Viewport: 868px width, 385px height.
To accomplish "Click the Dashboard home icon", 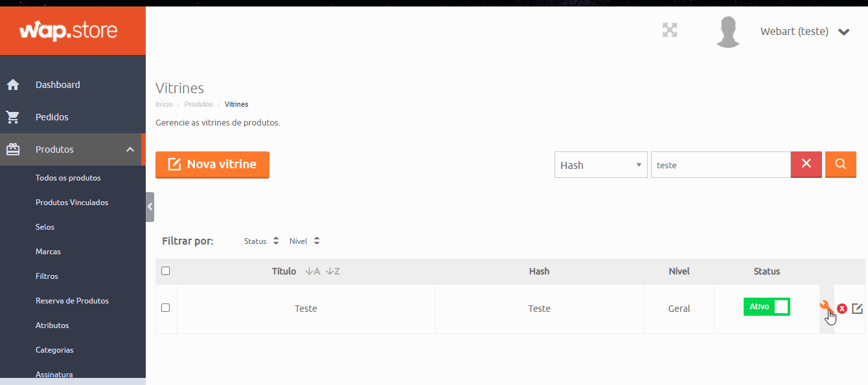I will (x=13, y=85).
